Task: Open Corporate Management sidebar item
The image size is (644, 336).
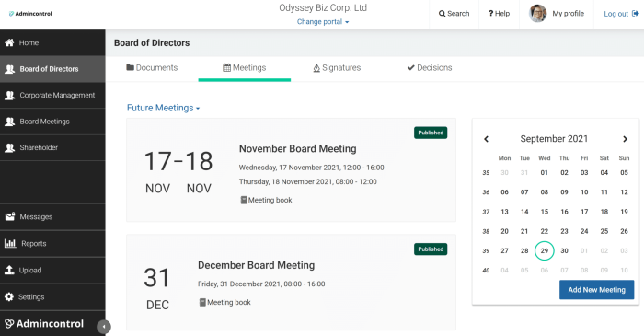Action: click(x=52, y=96)
